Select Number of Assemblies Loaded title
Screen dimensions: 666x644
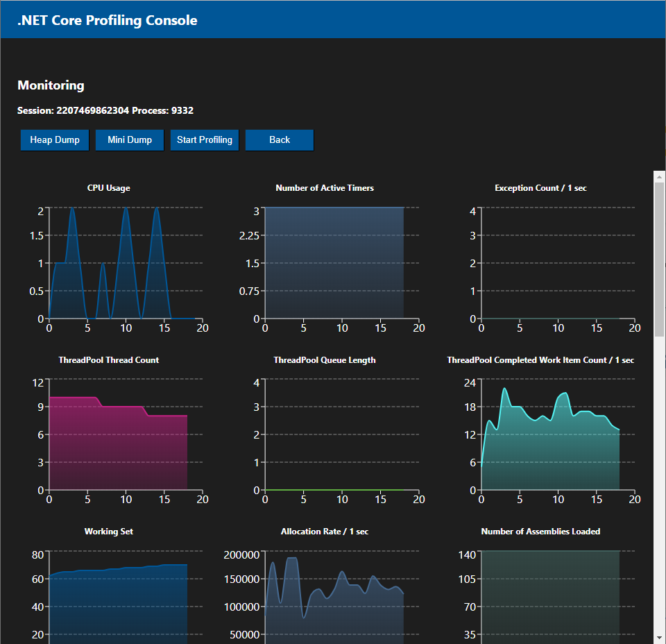540,532
